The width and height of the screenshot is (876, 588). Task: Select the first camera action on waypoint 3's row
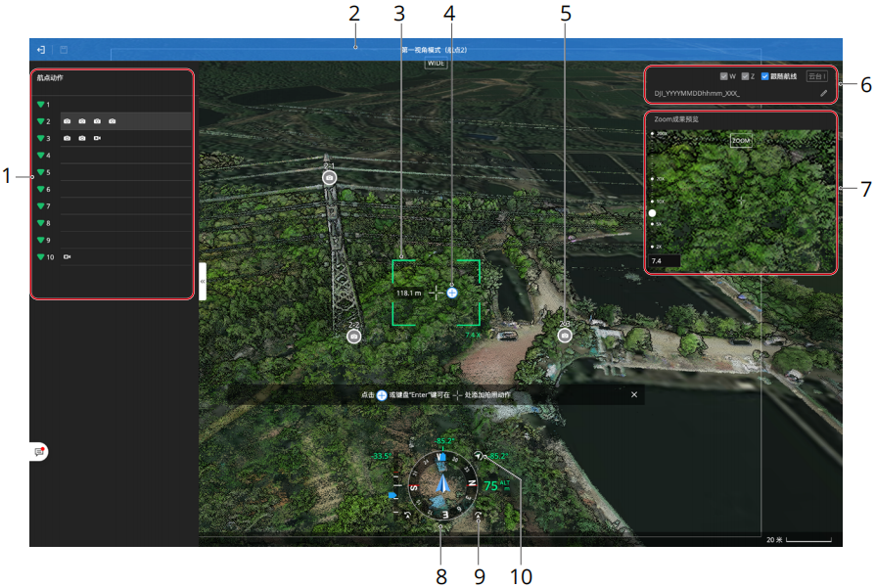click(x=67, y=138)
